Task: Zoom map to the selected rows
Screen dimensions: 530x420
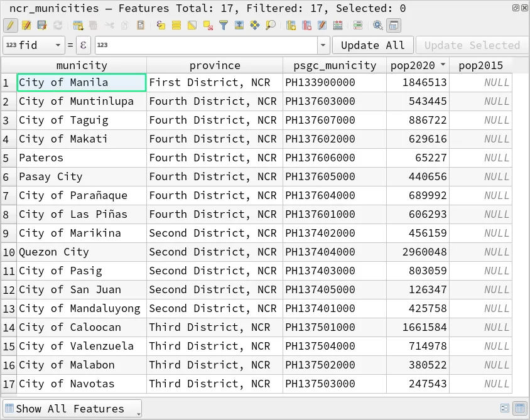Action: pyautogui.click(x=271, y=25)
